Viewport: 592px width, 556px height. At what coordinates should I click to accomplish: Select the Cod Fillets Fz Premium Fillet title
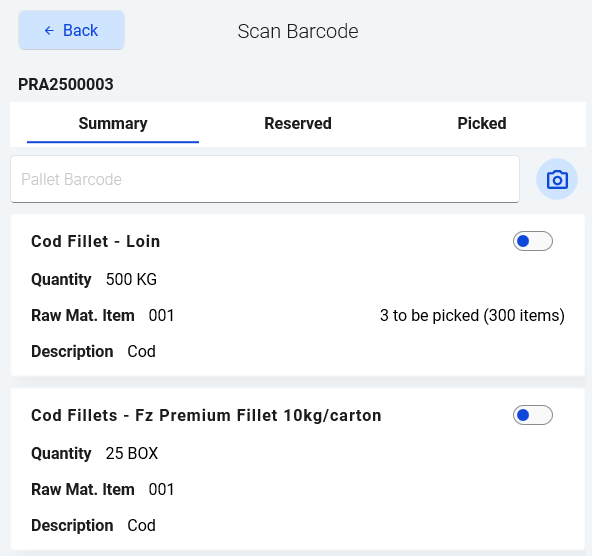[206, 416]
